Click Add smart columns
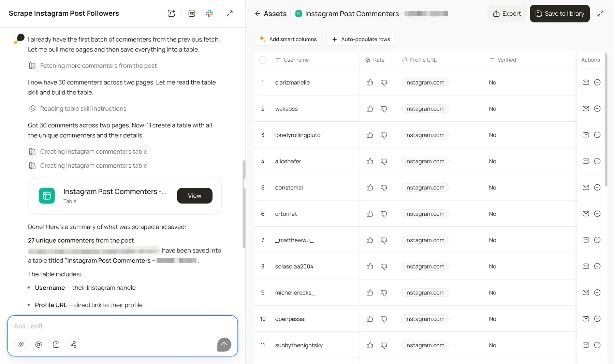This screenshot has width=614, height=364. tap(288, 39)
